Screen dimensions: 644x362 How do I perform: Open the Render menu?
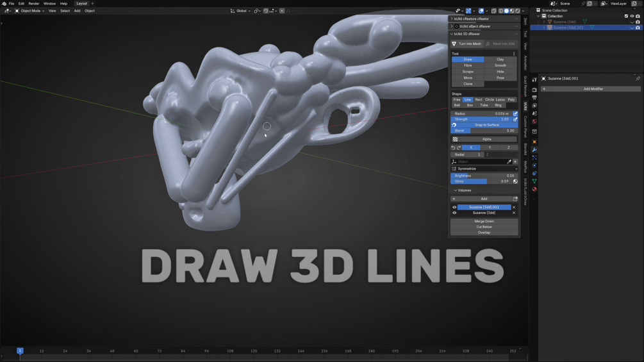click(x=34, y=3)
